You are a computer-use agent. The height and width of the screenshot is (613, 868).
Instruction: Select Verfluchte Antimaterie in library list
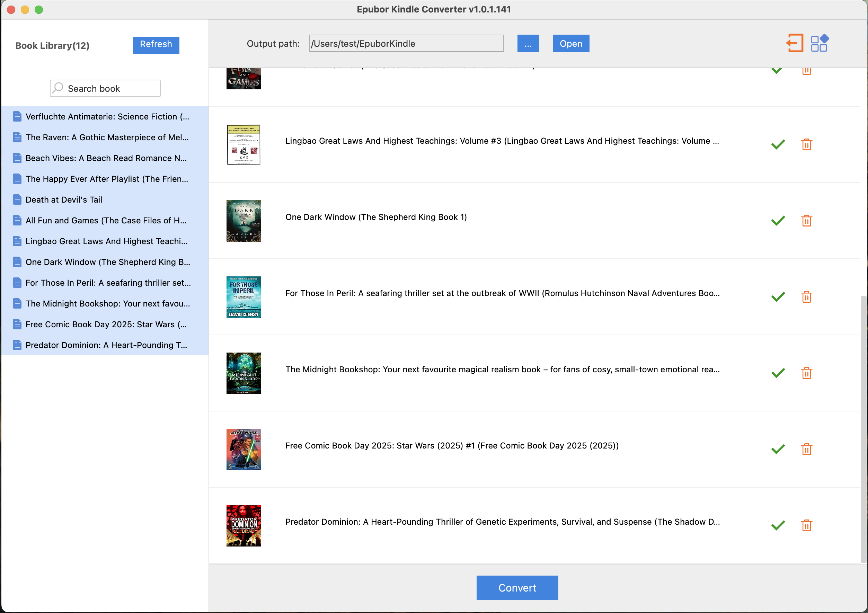105,116
